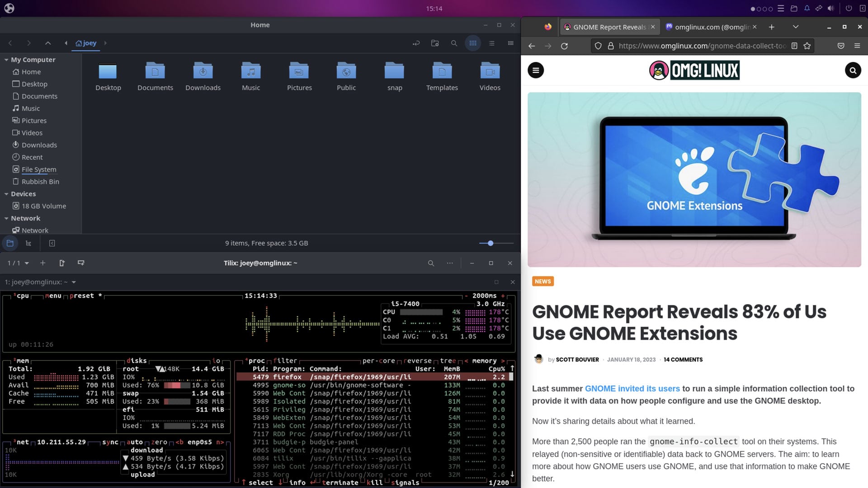Open the copy path icon in toolbar

pos(415,43)
